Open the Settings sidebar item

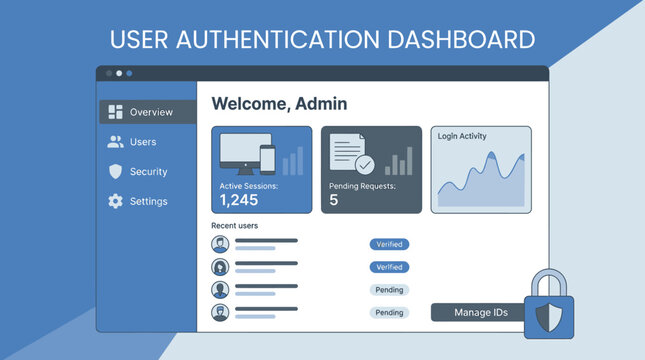[x=148, y=201]
